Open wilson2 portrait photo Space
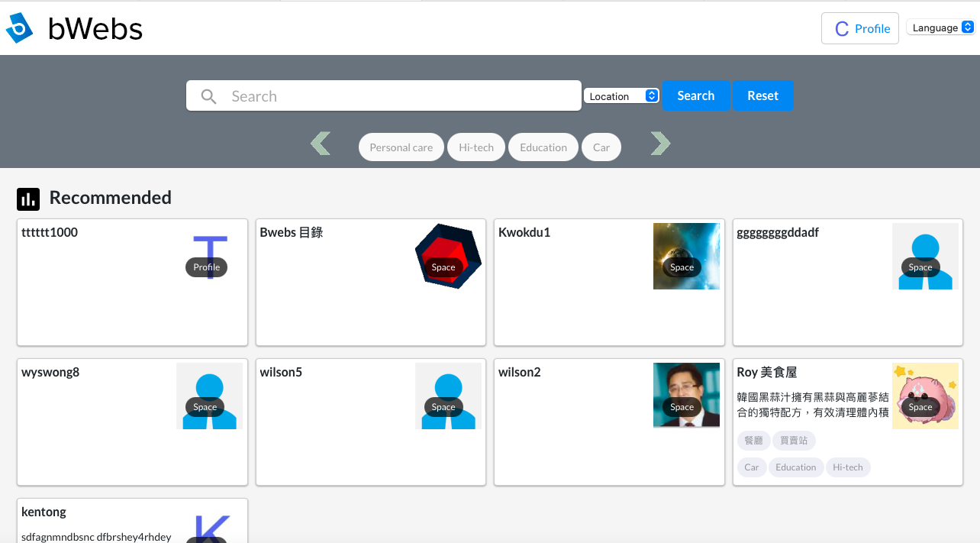Viewport: 980px width, 543px height. [x=686, y=395]
